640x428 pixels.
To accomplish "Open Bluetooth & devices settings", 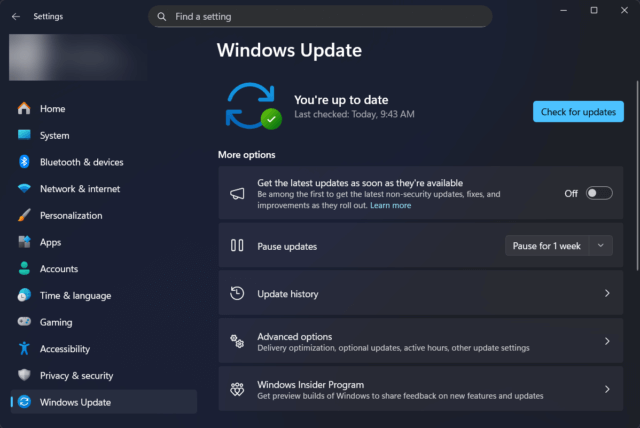I will pos(104,162).
